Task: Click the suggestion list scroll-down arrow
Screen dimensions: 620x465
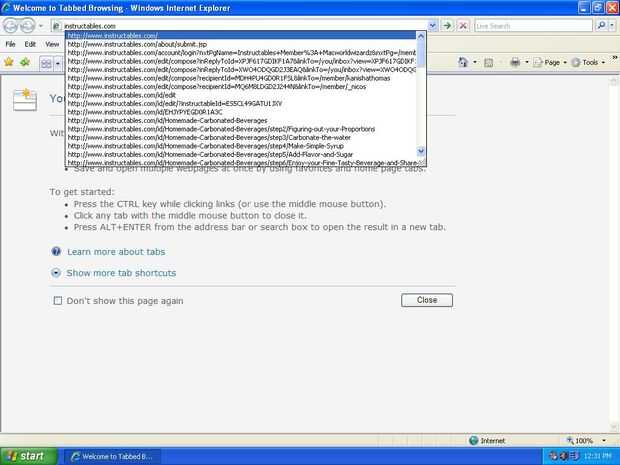Action: click(421, 151)
